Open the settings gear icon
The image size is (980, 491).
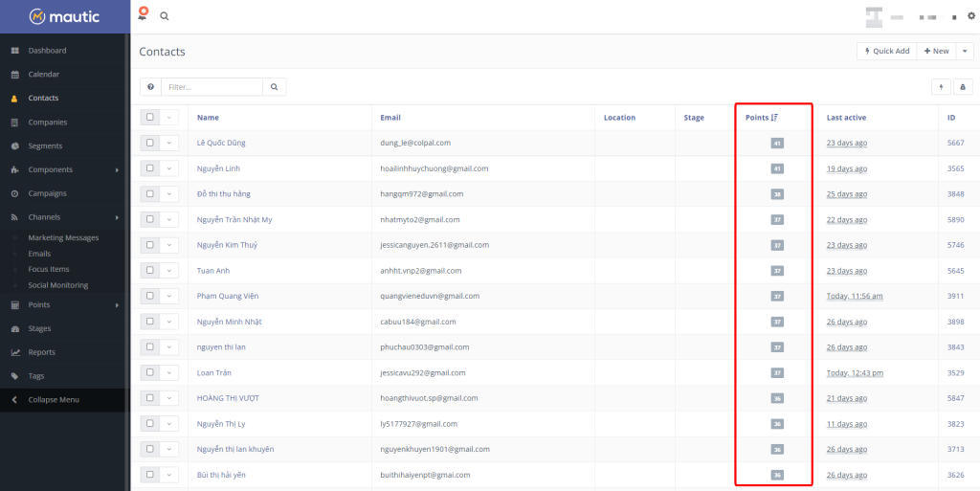coord(971,16)
